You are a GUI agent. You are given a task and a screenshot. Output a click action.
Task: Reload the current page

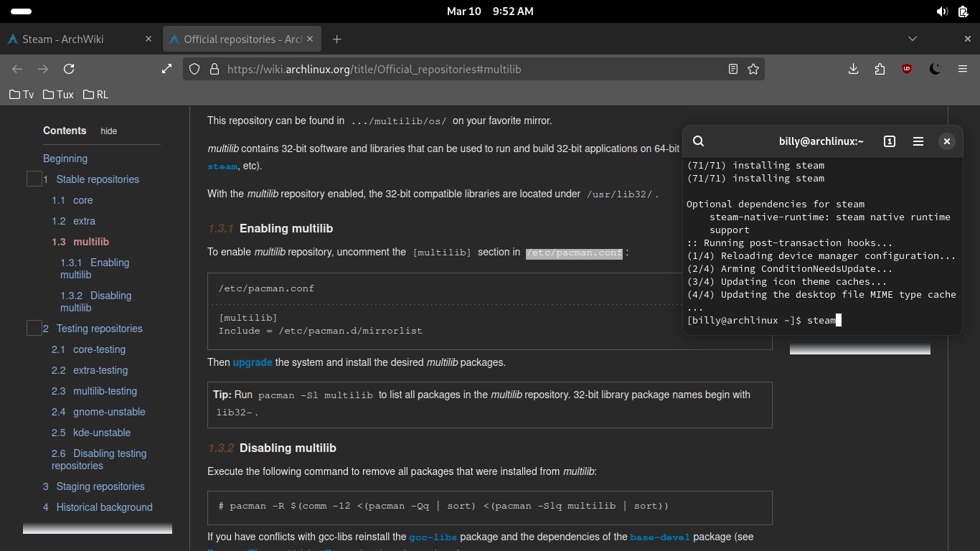[69, 69]
